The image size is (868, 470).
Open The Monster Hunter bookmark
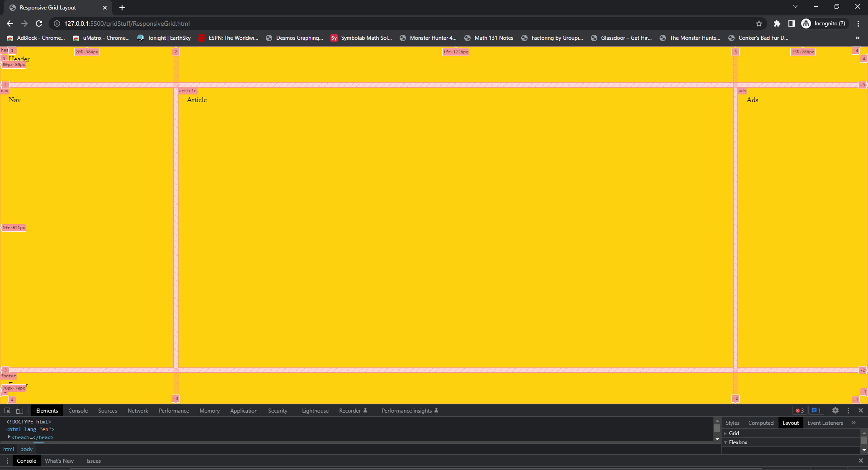pos(690,38)
